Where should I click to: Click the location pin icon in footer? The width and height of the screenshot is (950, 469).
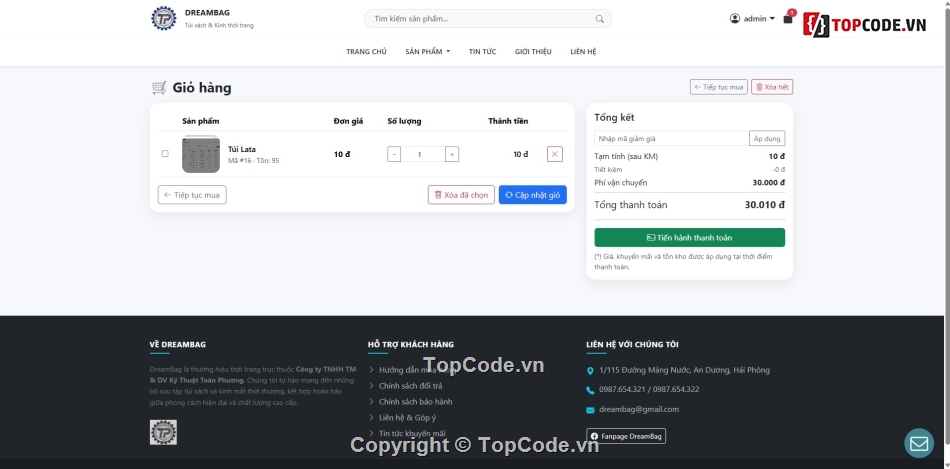click(x=590, y=370)
